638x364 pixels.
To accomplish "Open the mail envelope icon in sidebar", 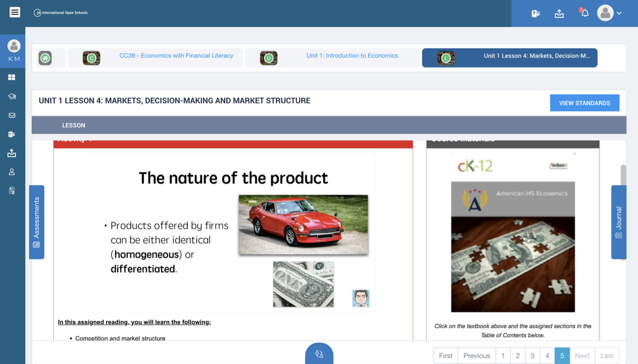I will 12,115.
